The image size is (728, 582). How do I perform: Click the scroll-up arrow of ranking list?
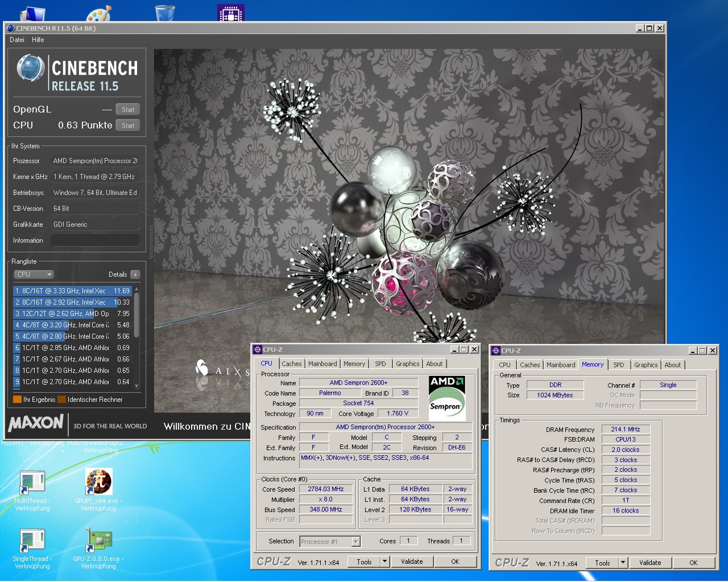(136, 290)
